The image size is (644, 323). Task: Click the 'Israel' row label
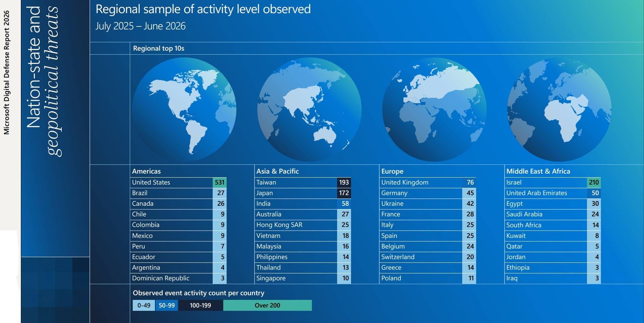[514, 182]
